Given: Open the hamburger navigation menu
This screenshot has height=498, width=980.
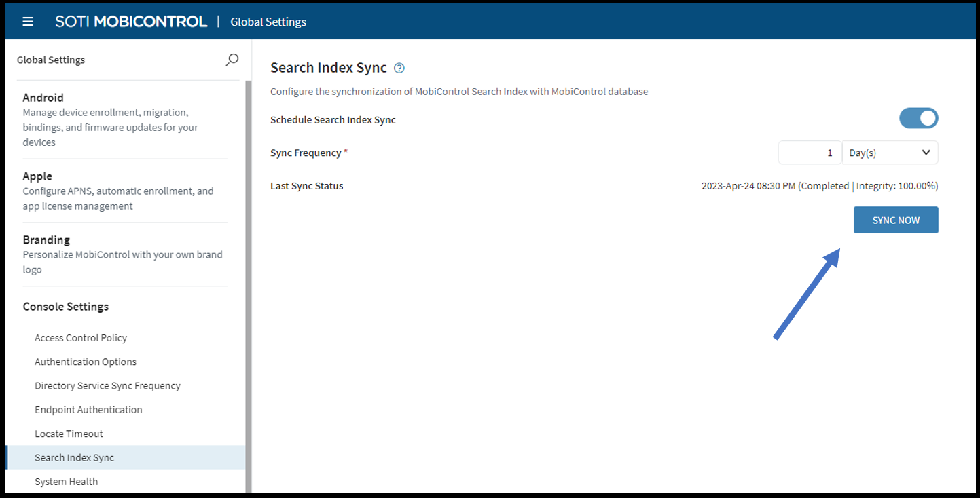Looking at the screenshot, I should pyautogui.click(x=28, y=22).
